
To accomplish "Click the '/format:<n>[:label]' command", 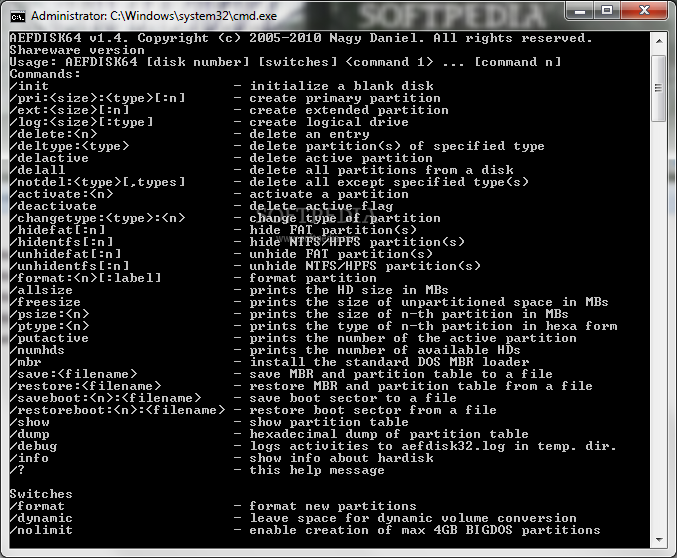I will coord(85,278).
